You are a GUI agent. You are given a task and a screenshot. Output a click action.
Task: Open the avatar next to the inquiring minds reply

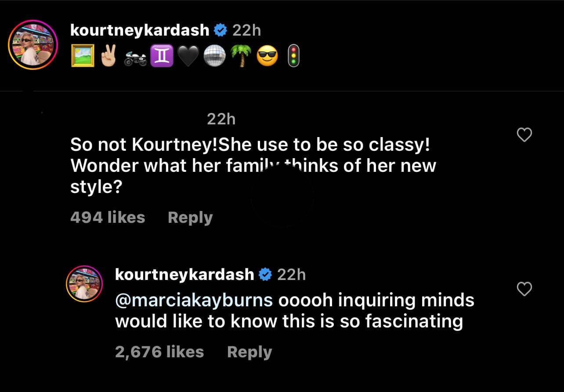[x=84, y=283]
